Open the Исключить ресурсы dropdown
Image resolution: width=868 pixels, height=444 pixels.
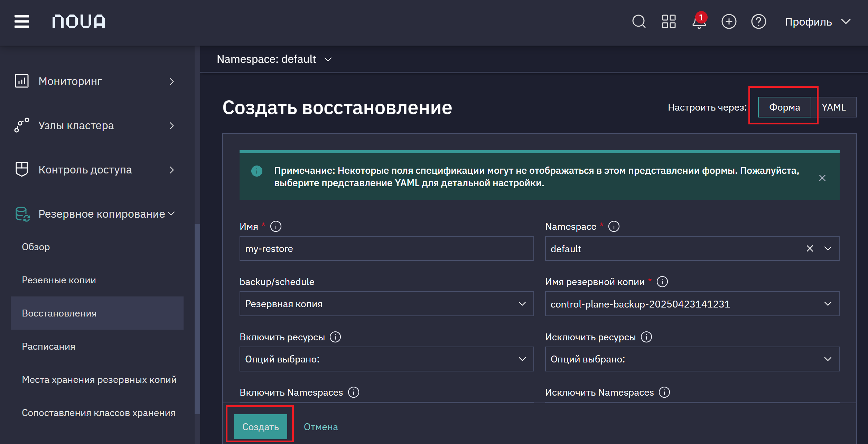(x=692, y=359)
